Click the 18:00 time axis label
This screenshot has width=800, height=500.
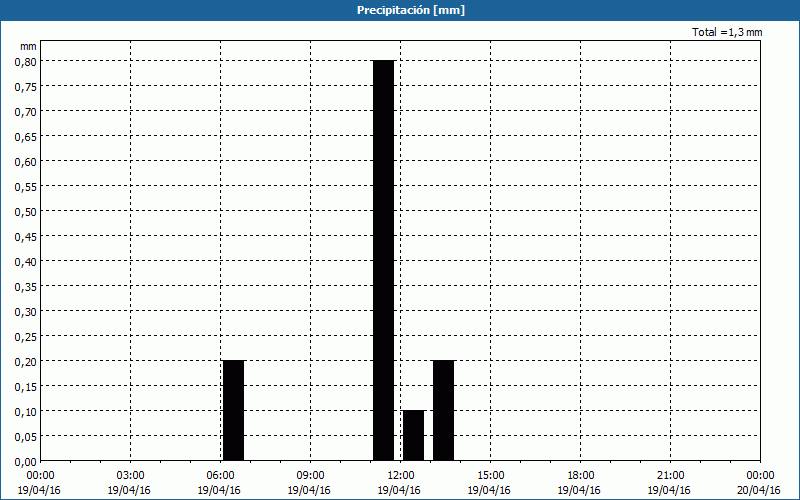[581, 476]
